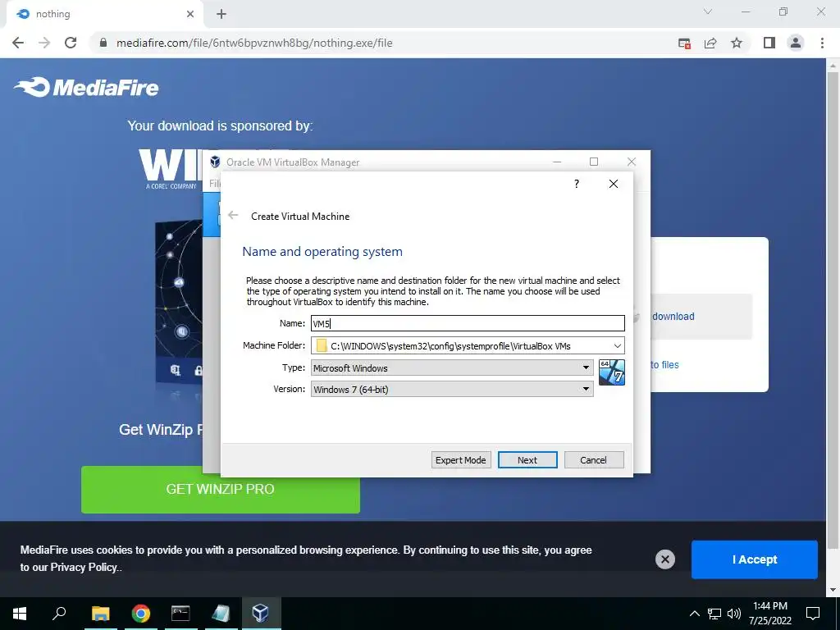Open a new Chrome tab
840x630 pixels.
click(221, 14)
